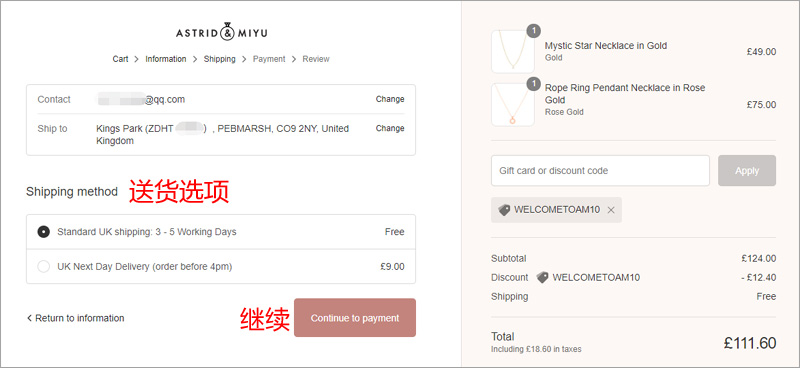Change the Contact email

(x=390, y=99)
